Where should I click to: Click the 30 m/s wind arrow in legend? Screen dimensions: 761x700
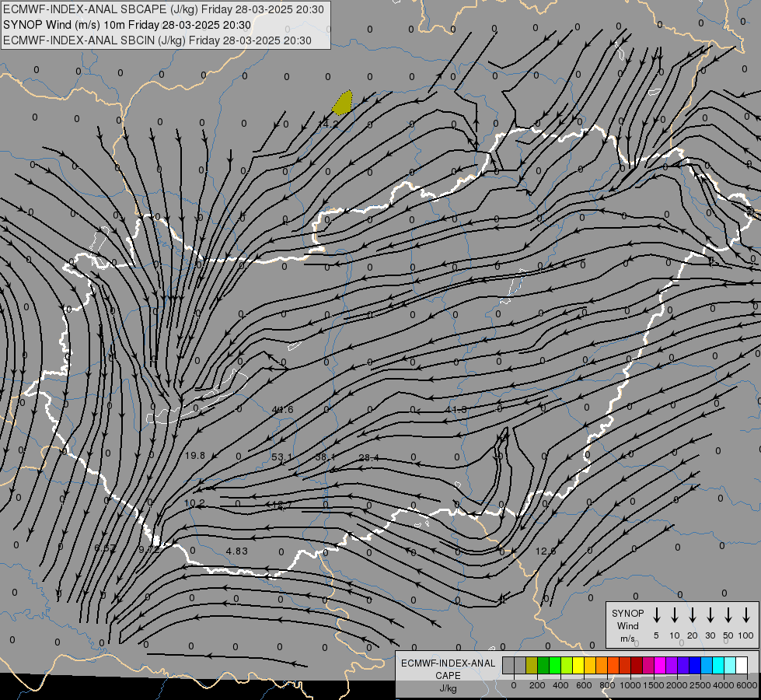(710, 615)
